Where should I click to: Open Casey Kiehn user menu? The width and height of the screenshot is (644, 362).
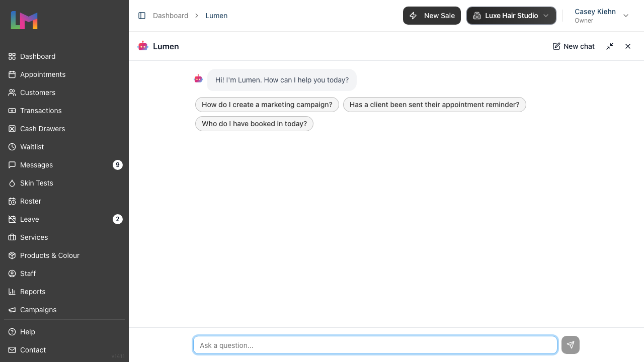click(602, 16)
